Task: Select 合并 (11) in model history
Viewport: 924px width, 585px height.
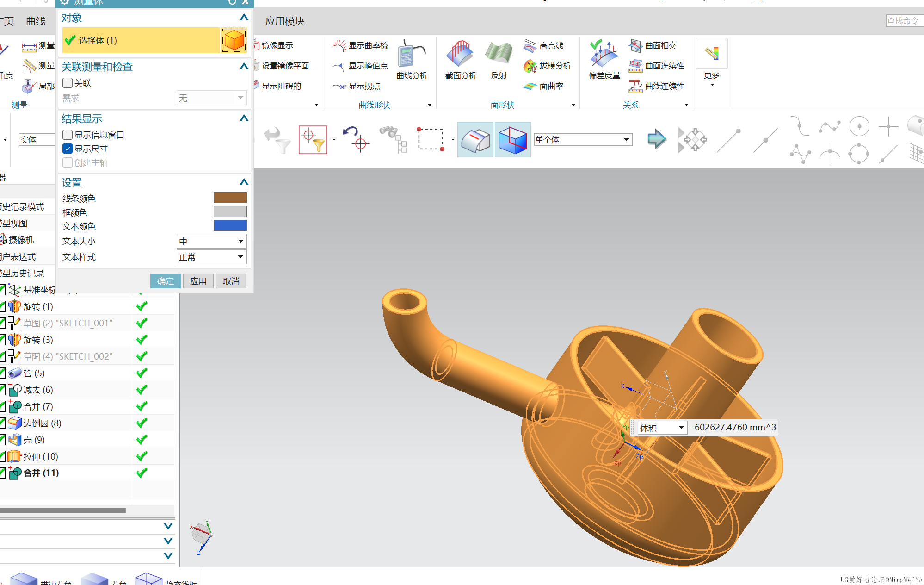Action: click(x=41, y=473)
